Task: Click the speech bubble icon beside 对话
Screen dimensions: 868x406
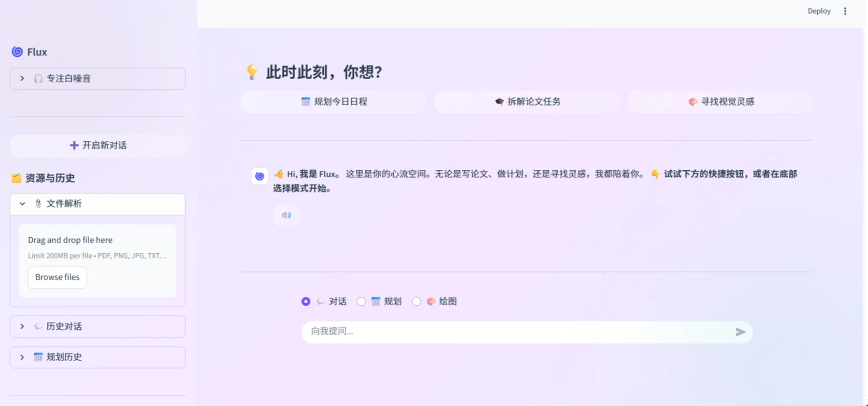Action: [x=321, y=301]
